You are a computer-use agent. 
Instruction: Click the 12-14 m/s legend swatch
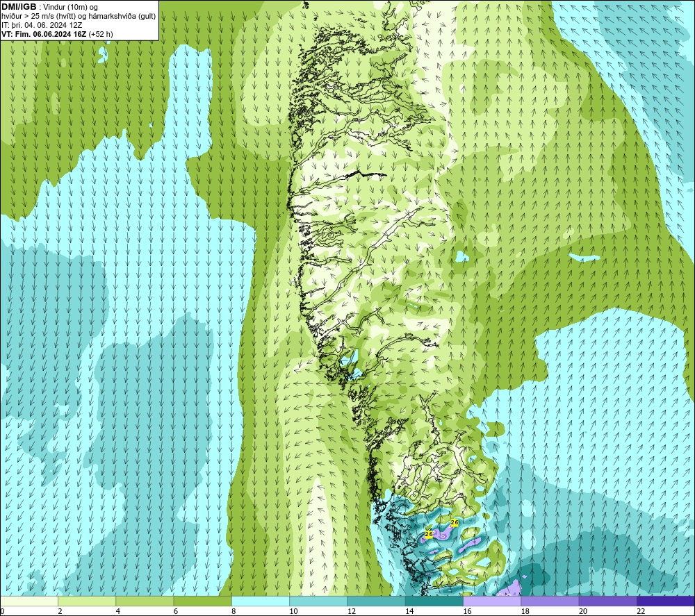click(x=376, y=601)
